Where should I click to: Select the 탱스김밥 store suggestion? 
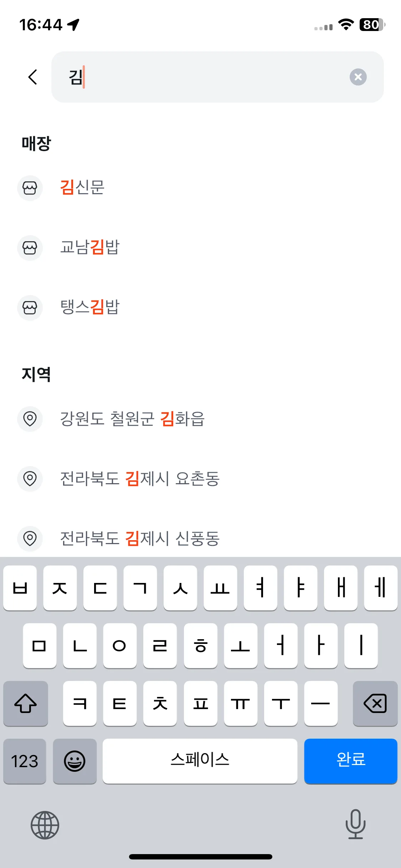click(200, 308)
